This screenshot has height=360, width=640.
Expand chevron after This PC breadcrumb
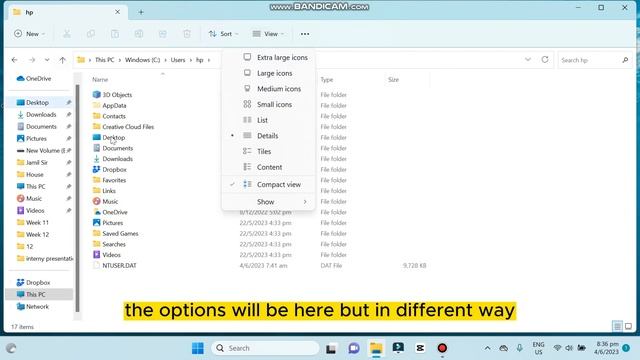click(120, 60)
